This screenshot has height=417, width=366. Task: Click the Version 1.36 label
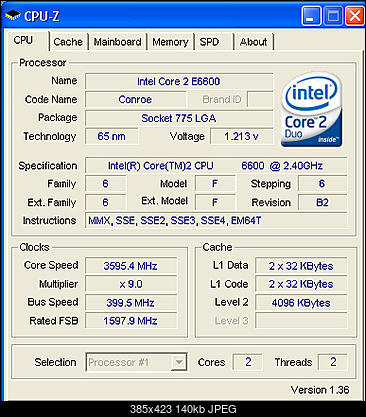click(x=320, y=390)
